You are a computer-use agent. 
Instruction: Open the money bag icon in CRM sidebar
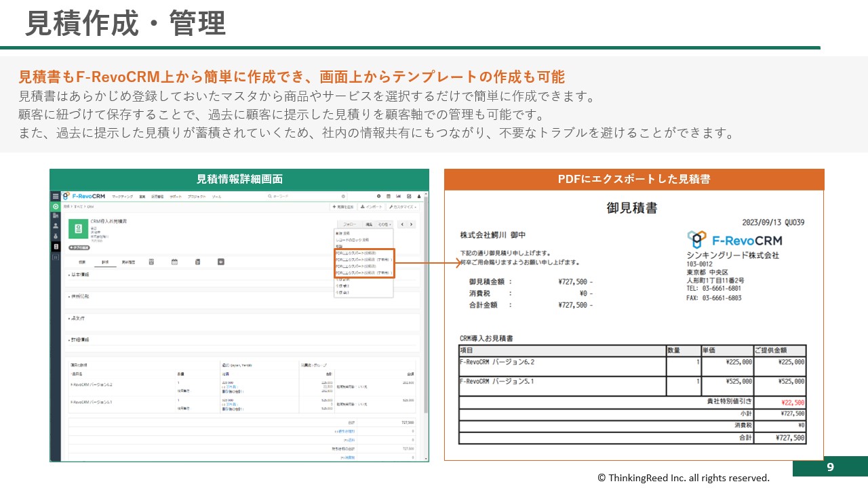point(56,236)
